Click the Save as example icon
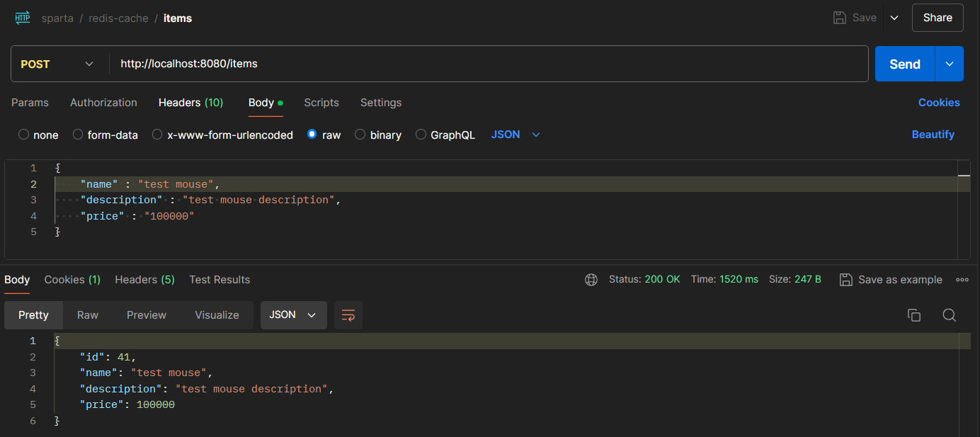The image size is (980, 437). (845, 280)
